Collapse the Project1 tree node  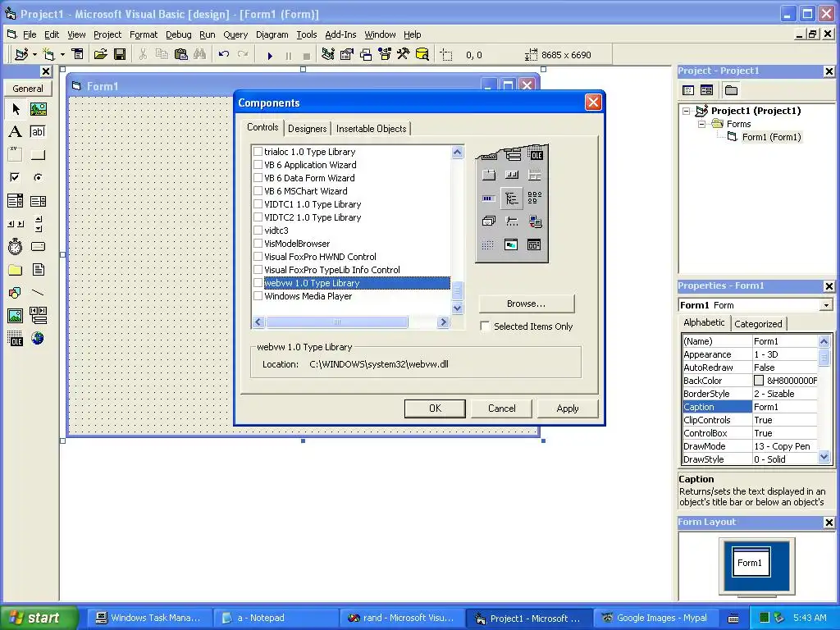coord(687,111)
